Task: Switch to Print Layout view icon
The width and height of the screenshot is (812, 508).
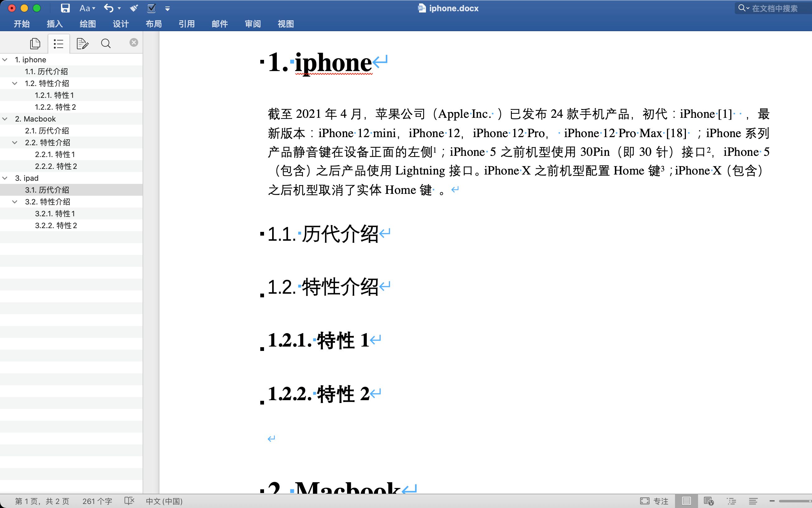Action: pyautogui.click(x=687, y=501)
